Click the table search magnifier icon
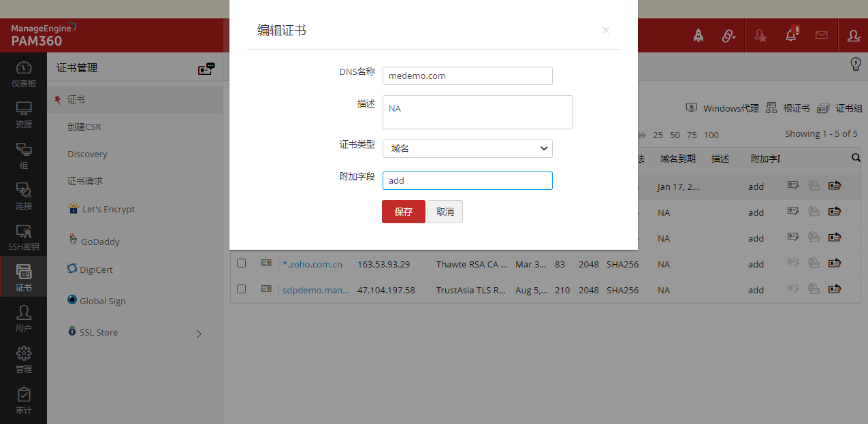 coord(856,158)
